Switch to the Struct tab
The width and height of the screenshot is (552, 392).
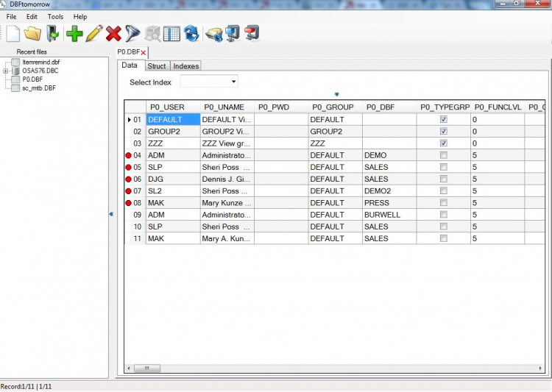coord(157,66)
